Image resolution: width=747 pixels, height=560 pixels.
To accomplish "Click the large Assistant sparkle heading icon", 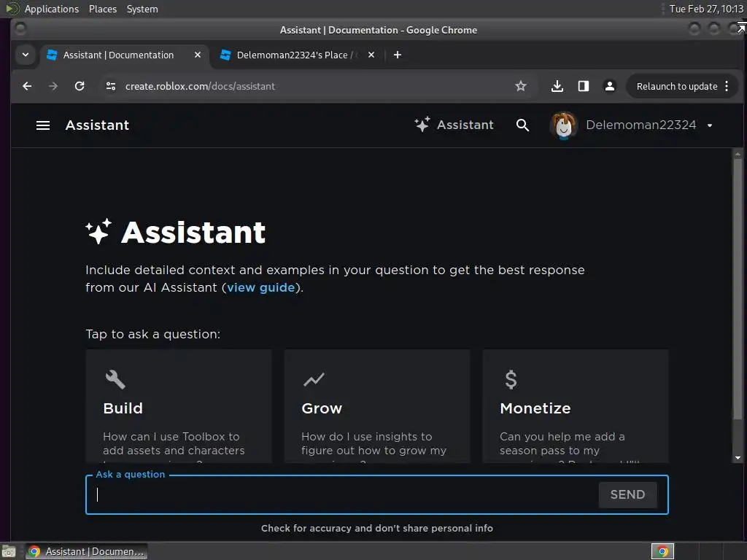I will coord(98,231).
